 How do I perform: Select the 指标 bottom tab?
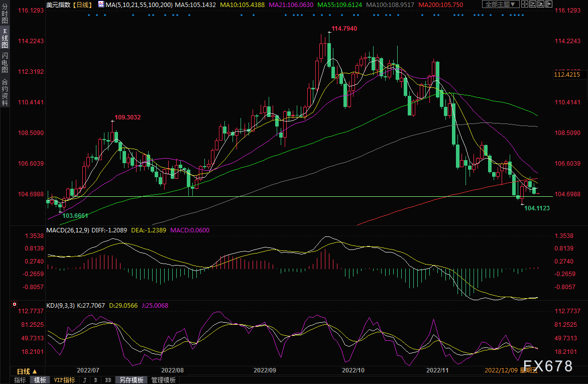[20, 380]
